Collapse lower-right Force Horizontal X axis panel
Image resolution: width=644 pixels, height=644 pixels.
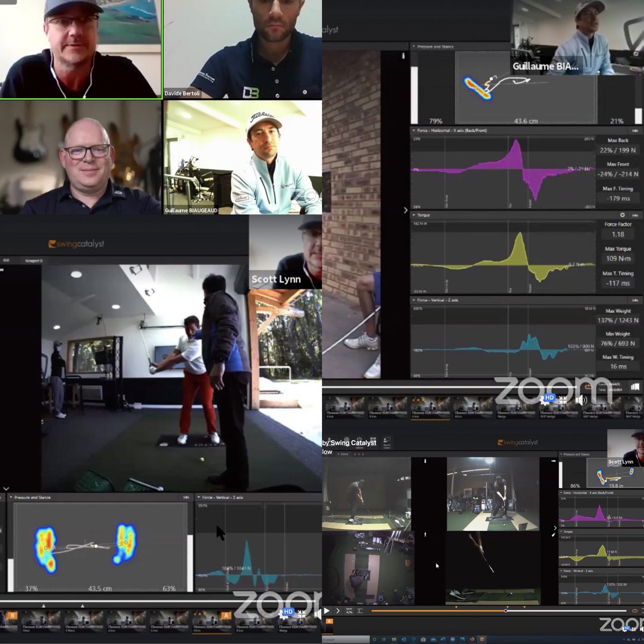coord(561,492)
